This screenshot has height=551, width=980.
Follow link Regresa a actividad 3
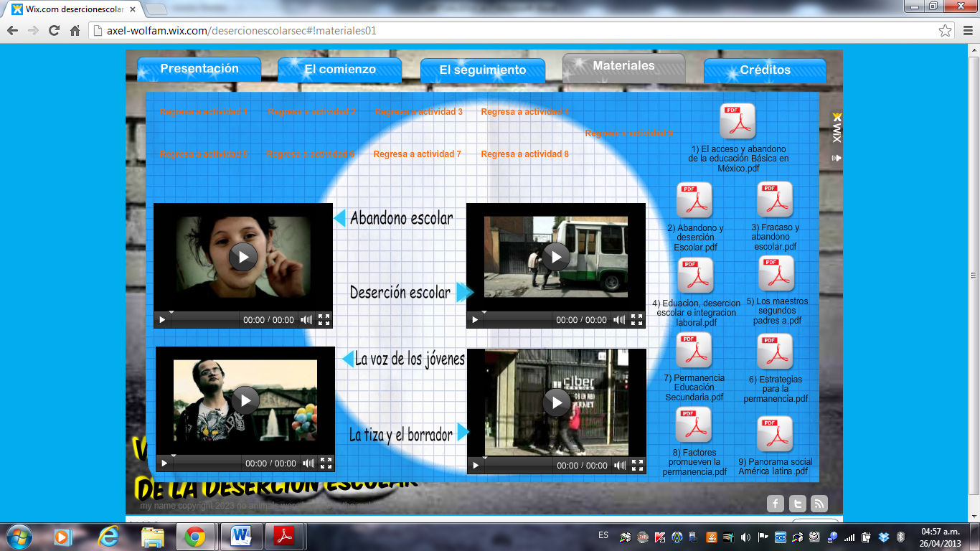point(419,112)
